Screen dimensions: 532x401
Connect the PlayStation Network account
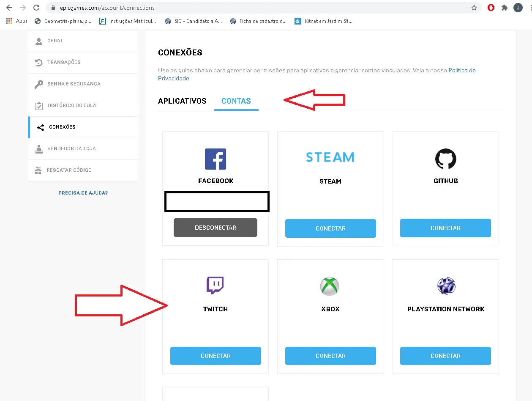tap(445, 356)
